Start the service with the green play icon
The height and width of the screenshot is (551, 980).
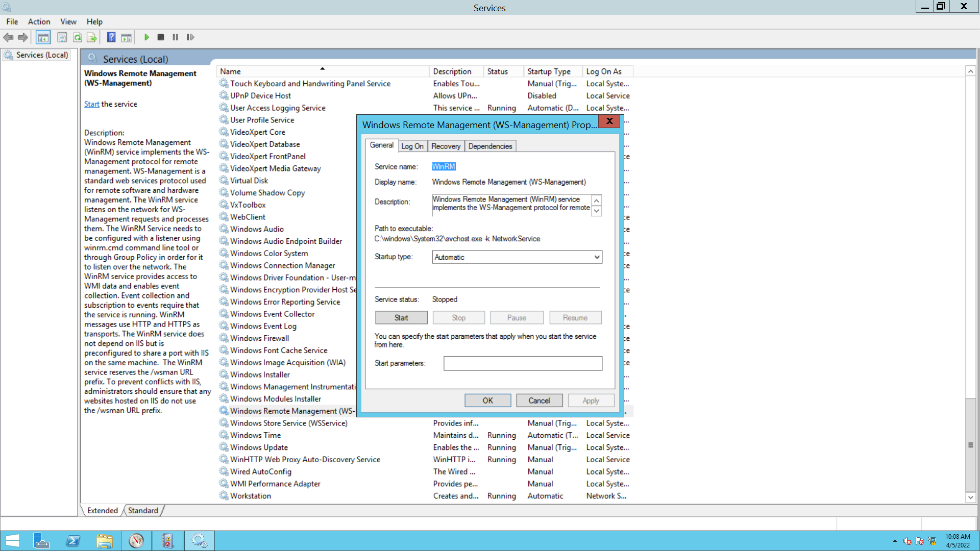click(x=146, y=37)
